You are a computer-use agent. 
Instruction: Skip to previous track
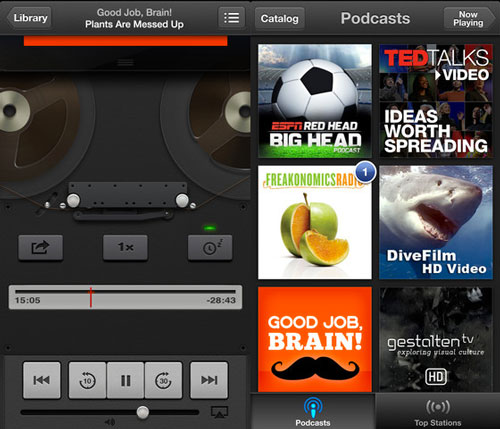[42, 380]
